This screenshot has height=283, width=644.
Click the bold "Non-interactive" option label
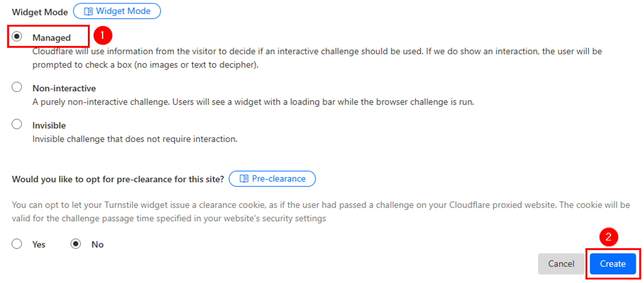[64, 88]
